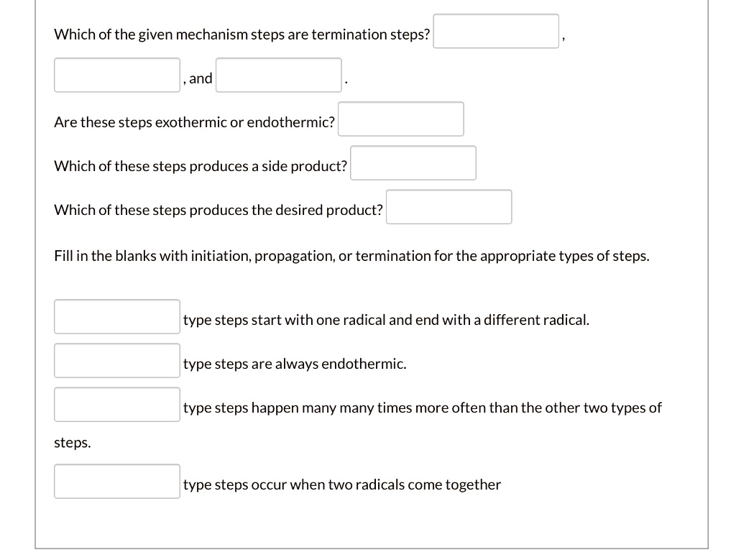The width and height of the screenshot is (736, 560).
Task: Click the answer box after the word 'and'
Action: (x=278, y=75)
